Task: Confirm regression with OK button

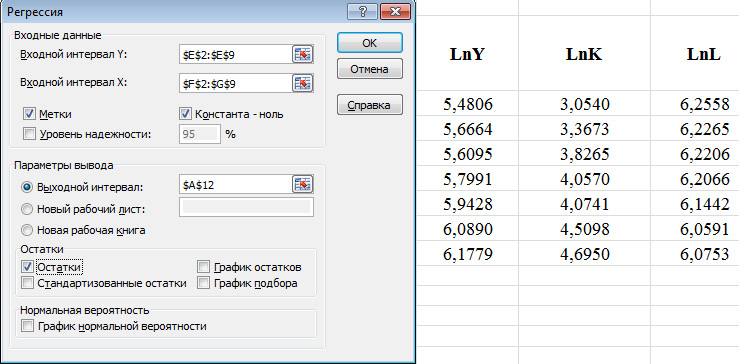Action: click(370, 42)
